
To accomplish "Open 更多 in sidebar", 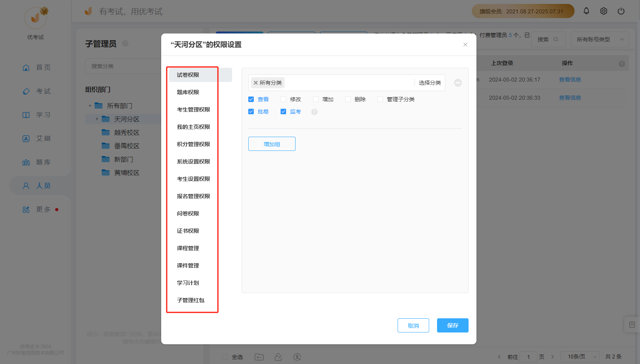I will pos(36,209).
